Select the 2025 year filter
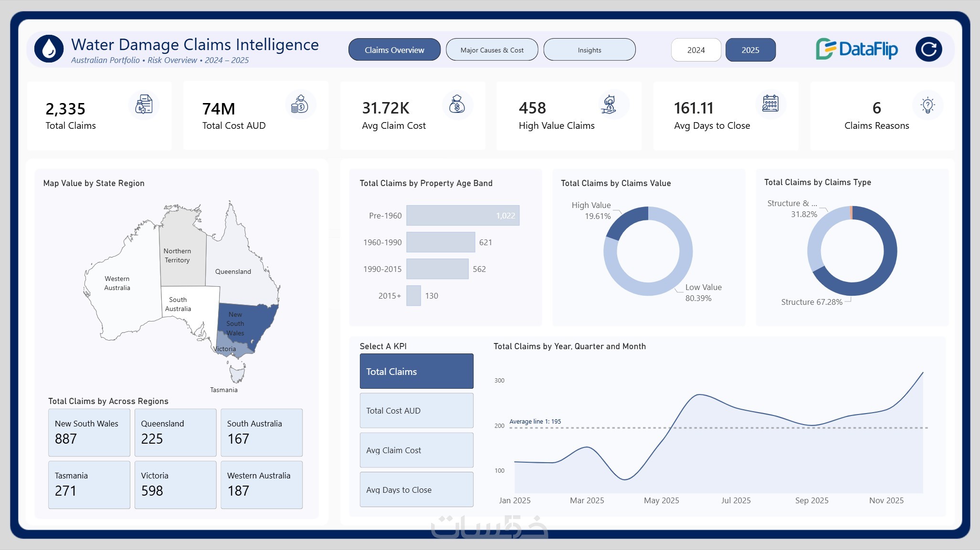The image size is (980, 550). pos(750,50)
